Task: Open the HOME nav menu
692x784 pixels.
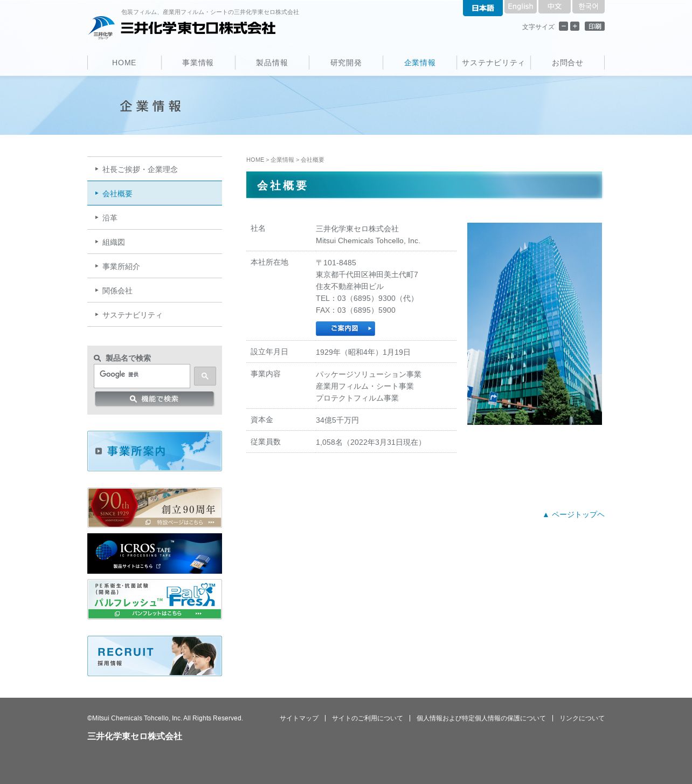Action: [x=124, y=63]
